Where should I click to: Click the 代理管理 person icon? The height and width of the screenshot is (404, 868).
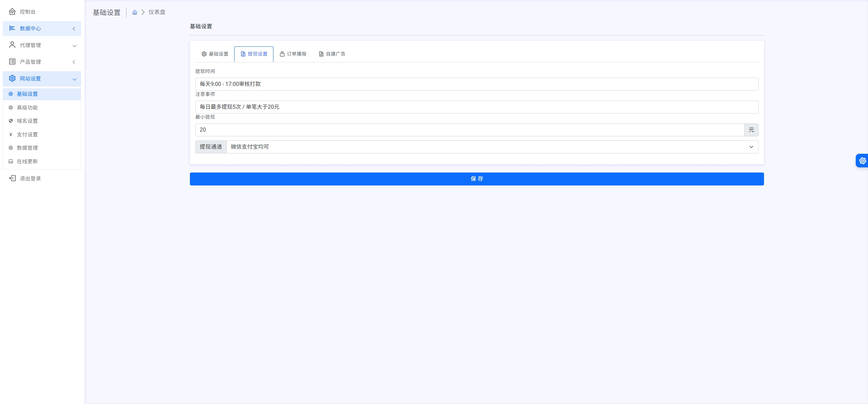click(12, 45)
